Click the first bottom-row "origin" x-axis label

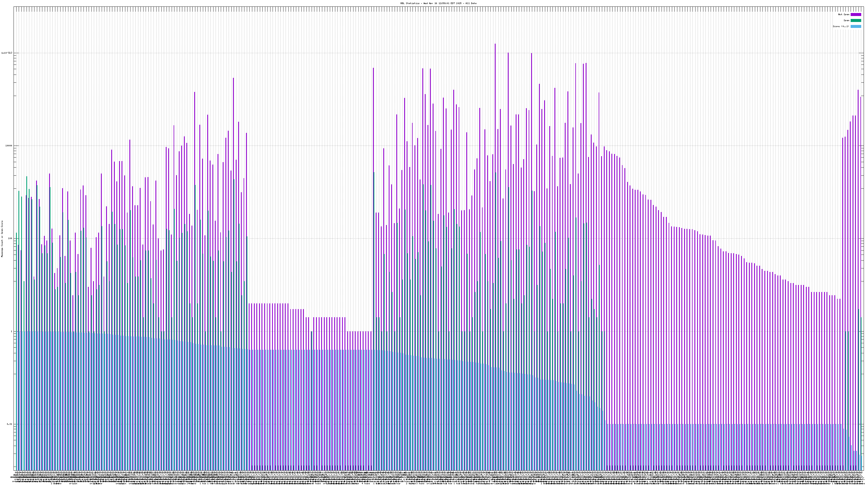click(73, 484)
